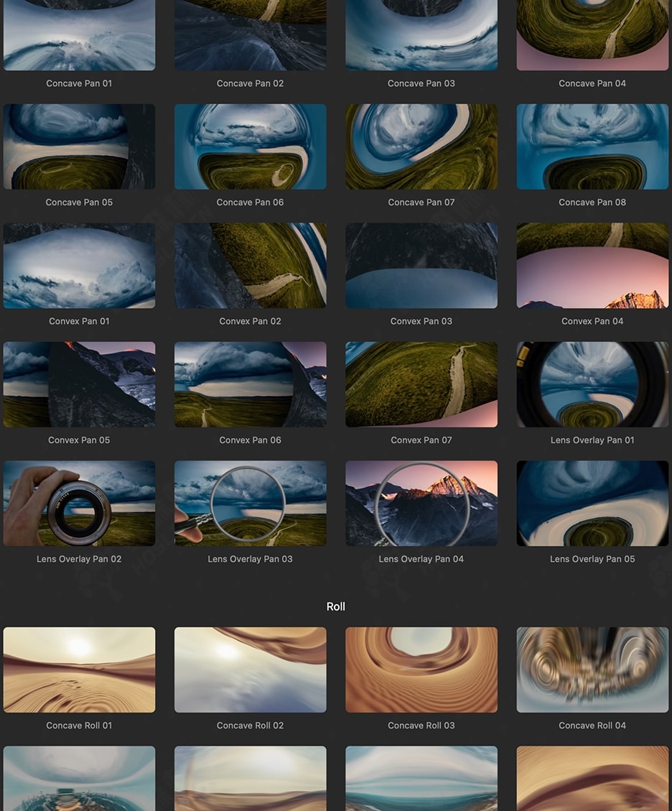Click the Lens Overlay Pan 03 label
672x811 pixels.
tap(250, 559)
